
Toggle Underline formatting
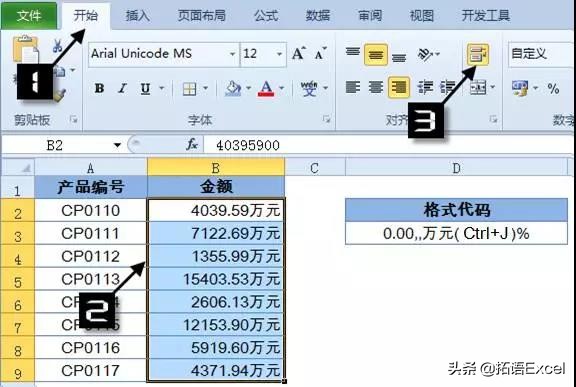(145, 88)
